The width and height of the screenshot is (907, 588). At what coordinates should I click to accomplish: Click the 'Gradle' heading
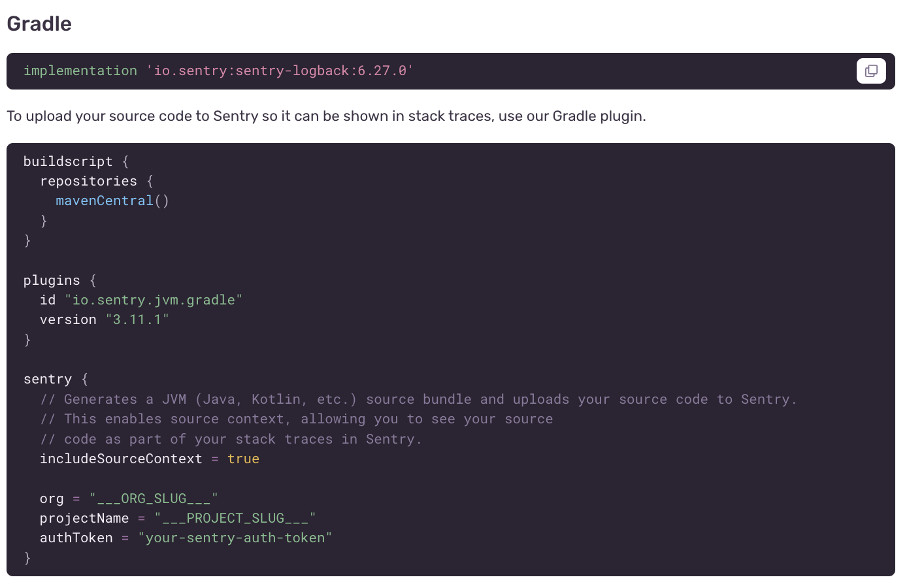click(39, 24)
